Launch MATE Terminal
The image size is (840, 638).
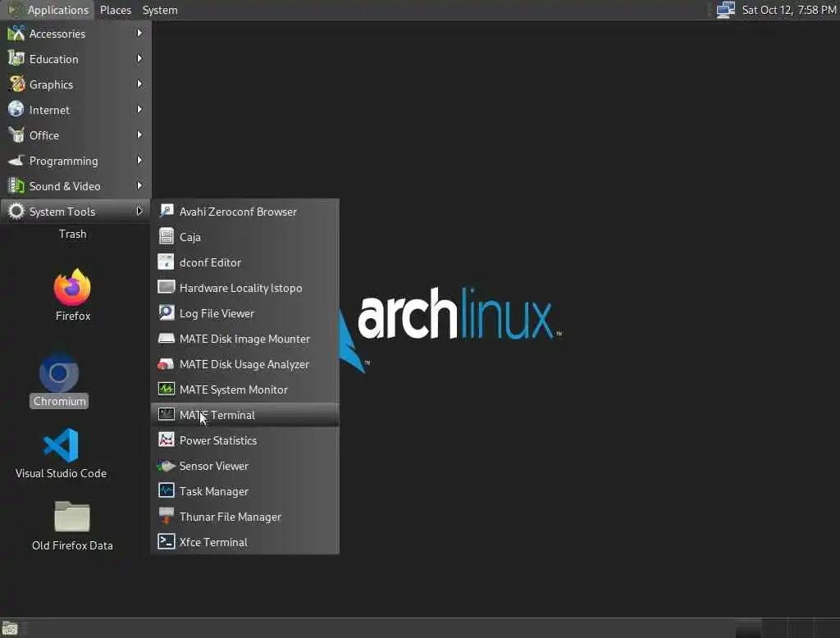coord(244,415)
